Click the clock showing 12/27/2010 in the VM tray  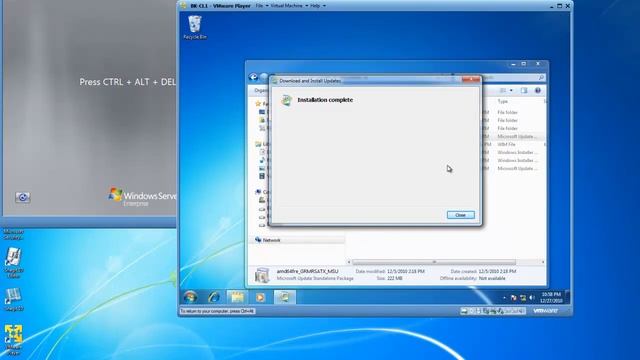point(551,297)
